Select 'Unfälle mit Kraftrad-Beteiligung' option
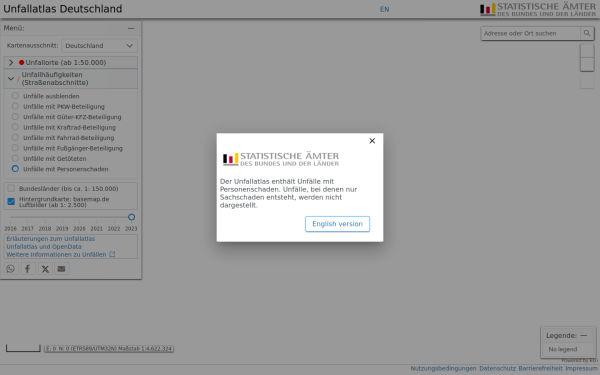Viewport: 600px width, 375px height. click(15, 127)
